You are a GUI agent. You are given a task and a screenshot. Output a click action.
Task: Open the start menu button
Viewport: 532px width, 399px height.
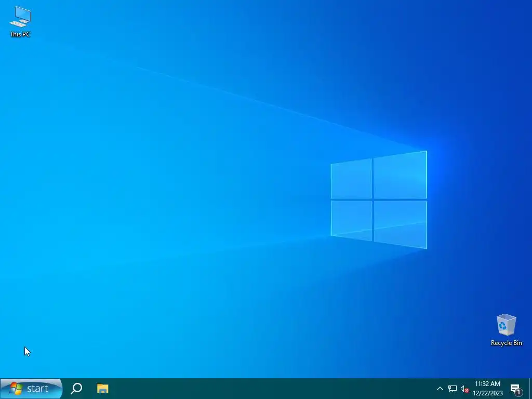[31, 389]
